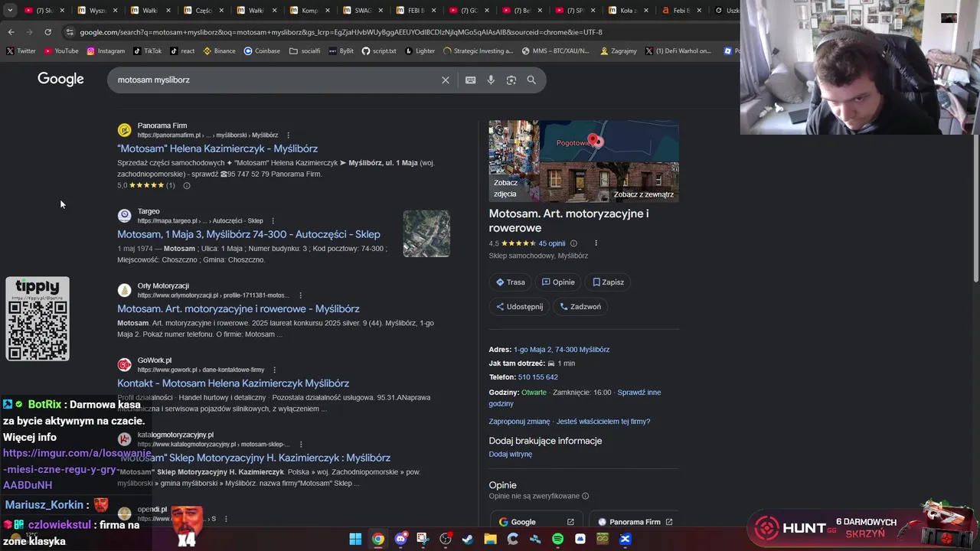Screen dimensions: 980x551
Task: Open the Zobacz zdjęcia photo thumbnail
Action: pyautogui.click(x=514, y=161)
